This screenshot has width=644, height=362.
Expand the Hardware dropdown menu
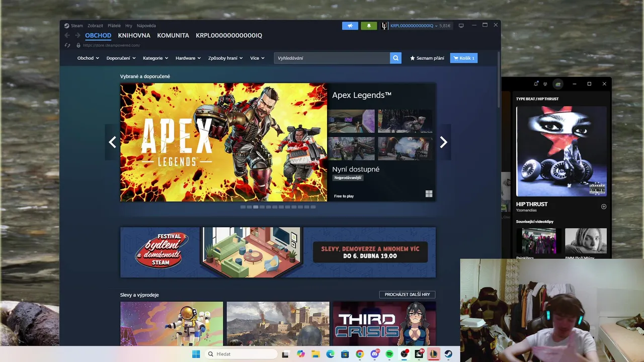pos(188,58)
